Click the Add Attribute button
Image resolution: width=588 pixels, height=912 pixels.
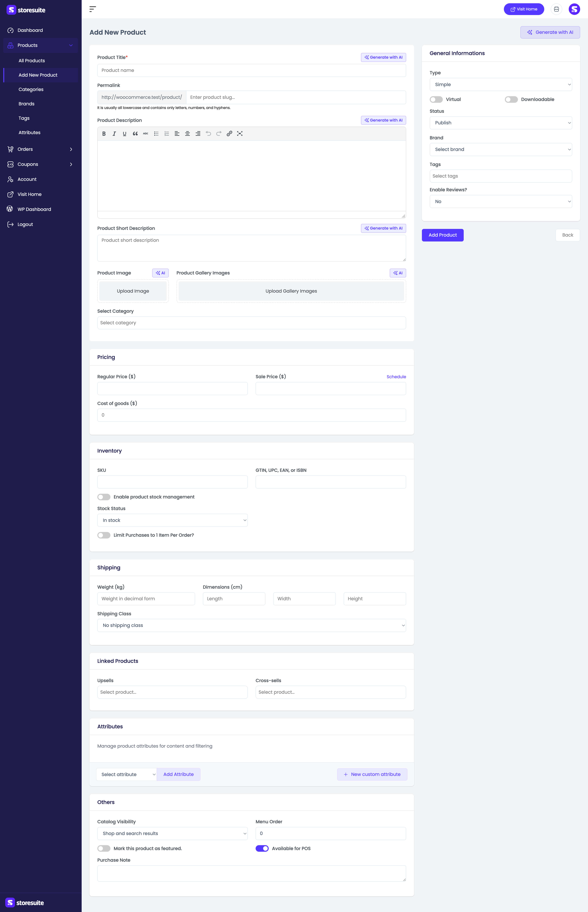point(178,774)
